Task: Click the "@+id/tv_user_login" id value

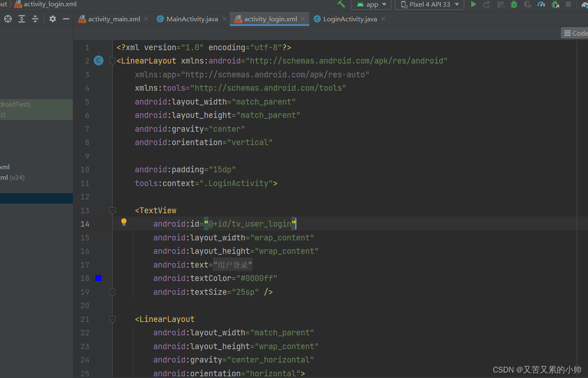Action: (250, 224)
